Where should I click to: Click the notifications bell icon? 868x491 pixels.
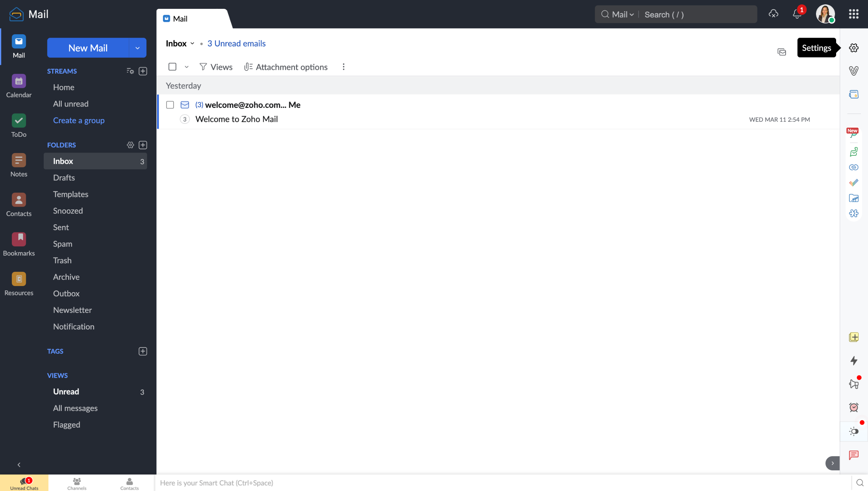(x=797, y=14)
